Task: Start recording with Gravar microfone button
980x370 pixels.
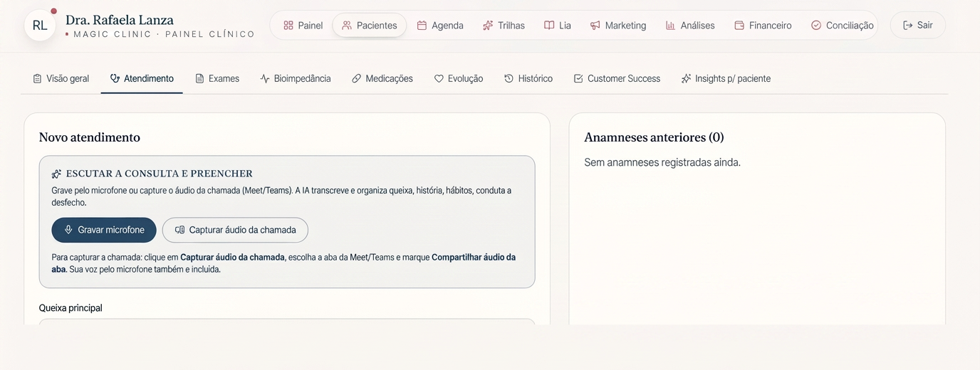Action: (x=104, y=230)
